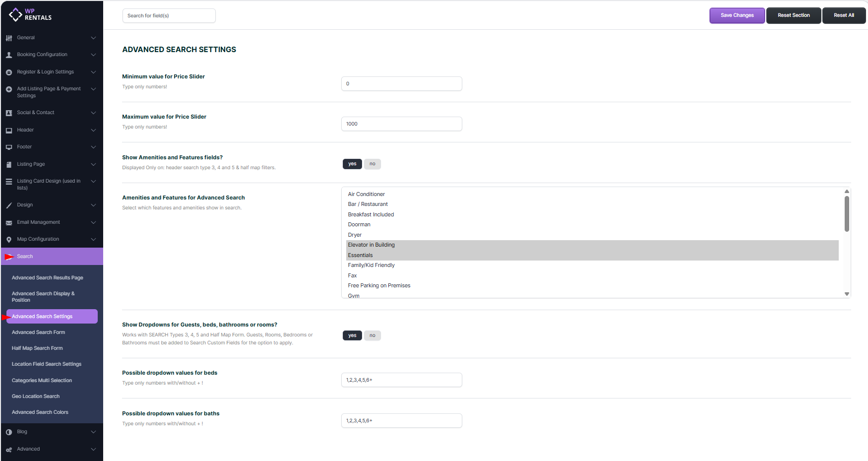Click the Booking Configuration person icon
The height and width of the screenshot is (461, 868).
9,55
